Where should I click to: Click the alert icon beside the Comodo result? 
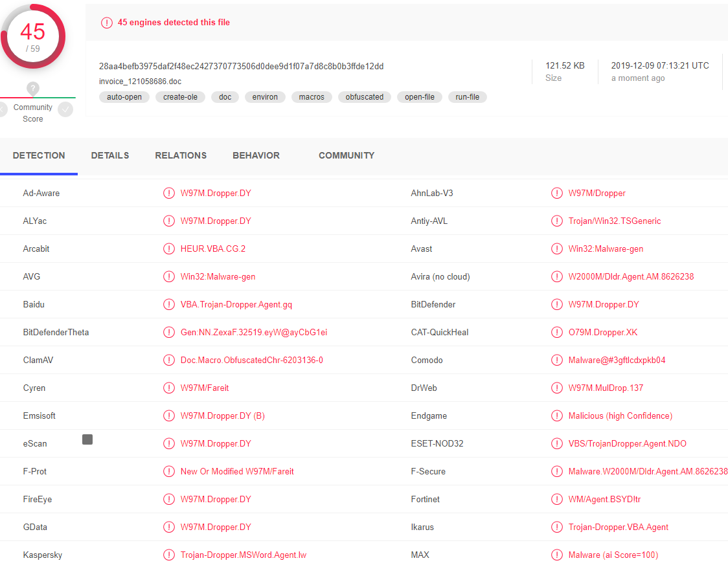pos(556,360)
